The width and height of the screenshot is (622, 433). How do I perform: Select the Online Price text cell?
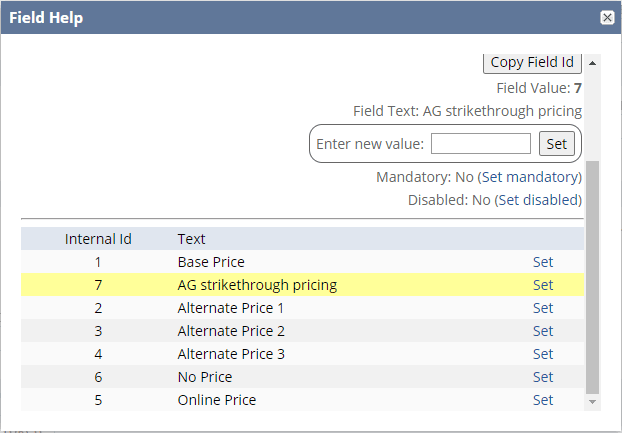pos(217,400)
